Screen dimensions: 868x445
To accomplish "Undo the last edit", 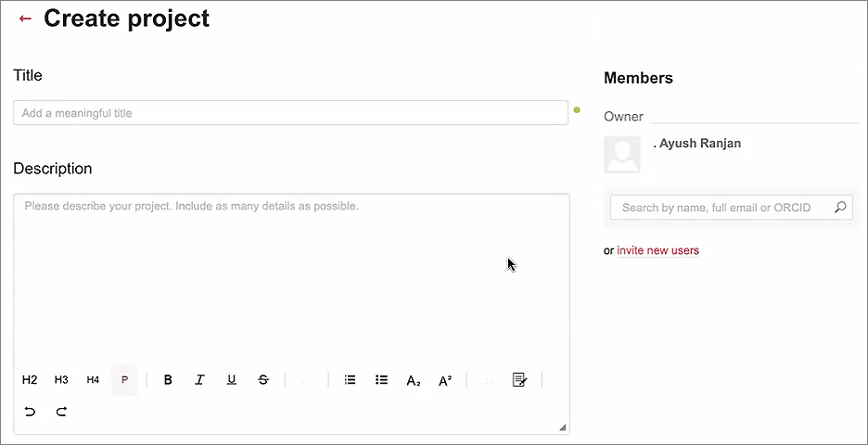I will click(x=30, y=412).
